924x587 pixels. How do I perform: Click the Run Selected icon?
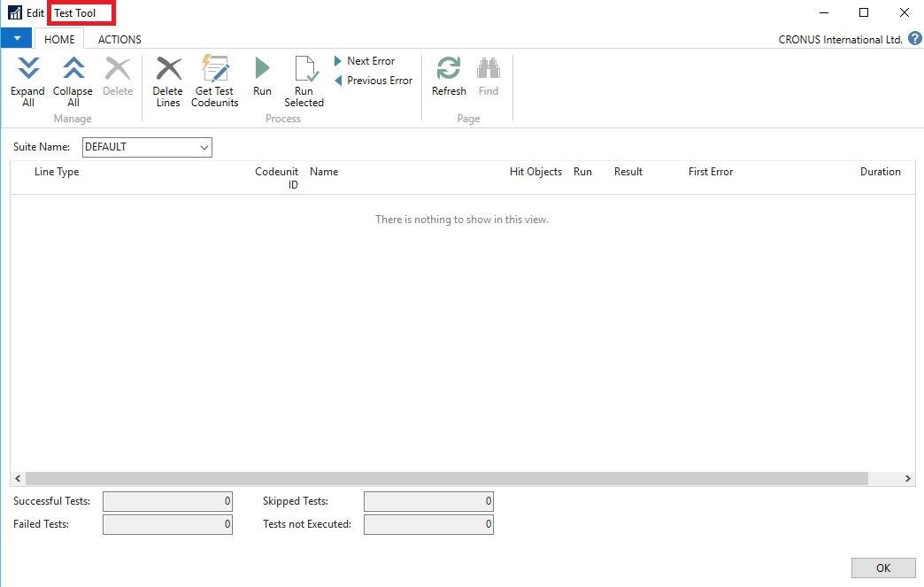click(304, 70)
